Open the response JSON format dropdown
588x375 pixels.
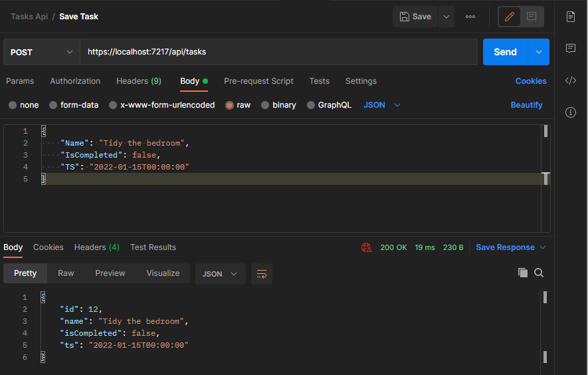(x=220, y=274)
